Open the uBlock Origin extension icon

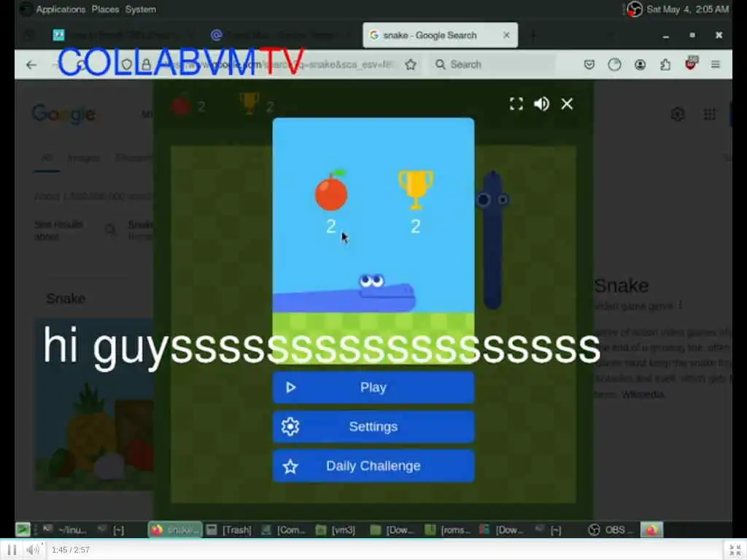tap(691, 63)
